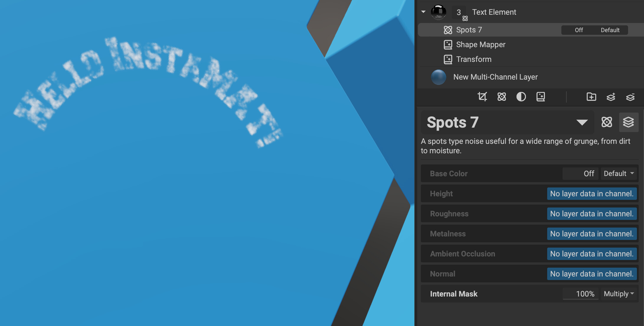Click Default blend mode on Spots 7 row
644x326 pixels.
click(x=610, y=30)
